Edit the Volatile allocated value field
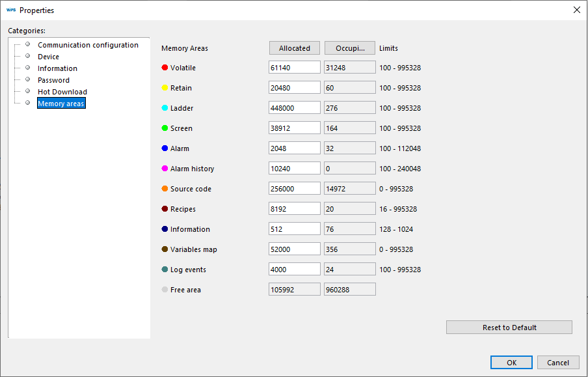This screenshot has height=377, width=588. [x=294, y=67]
